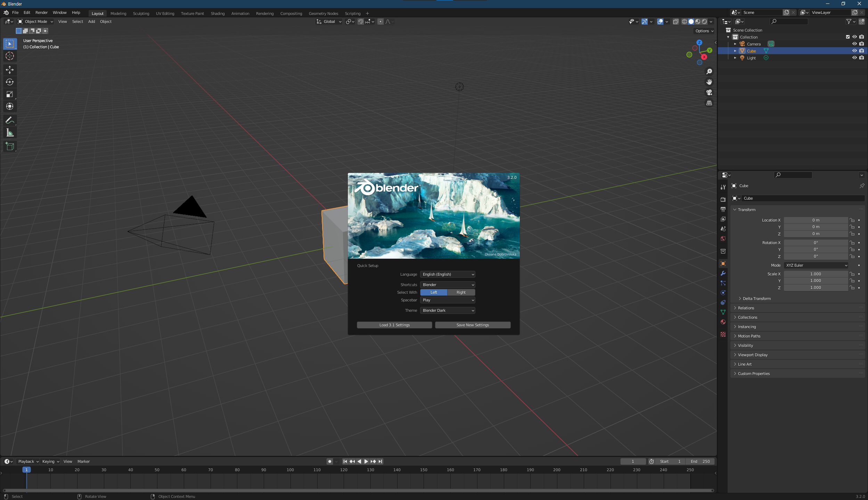The width and height of the screenshot is (868, 500).
Task: Hide the Light object in viewport
Action: pyautogui.click(x=854, y=58)
